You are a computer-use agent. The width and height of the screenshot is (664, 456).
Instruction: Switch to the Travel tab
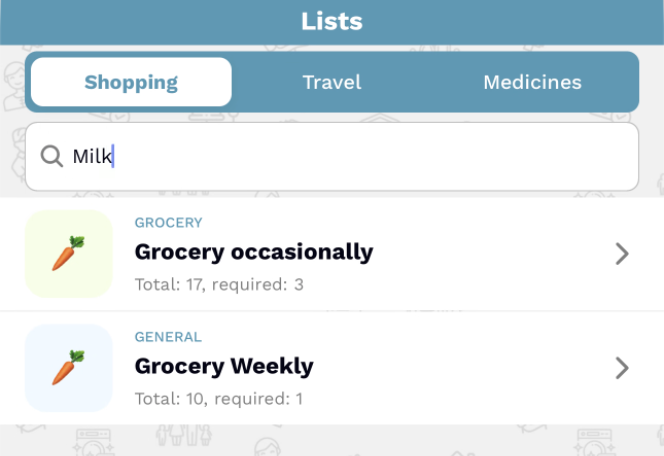[332, 82]
